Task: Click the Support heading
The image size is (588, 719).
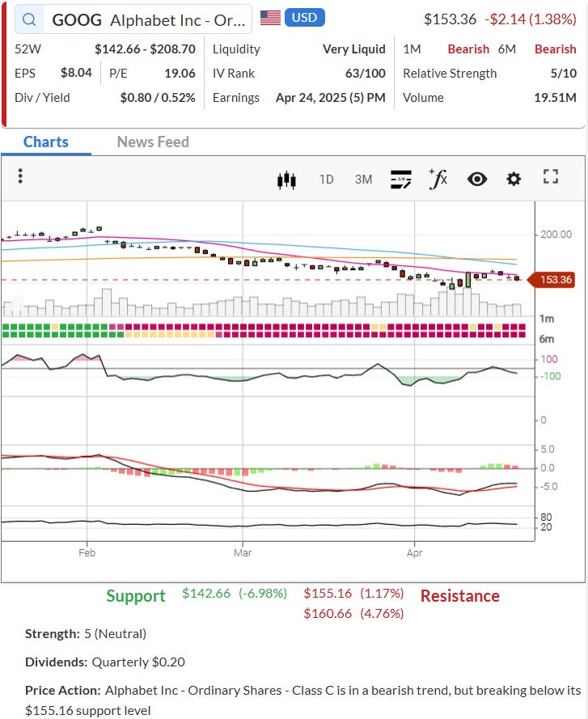Action: pyautogui.click(x=136, y=595)
